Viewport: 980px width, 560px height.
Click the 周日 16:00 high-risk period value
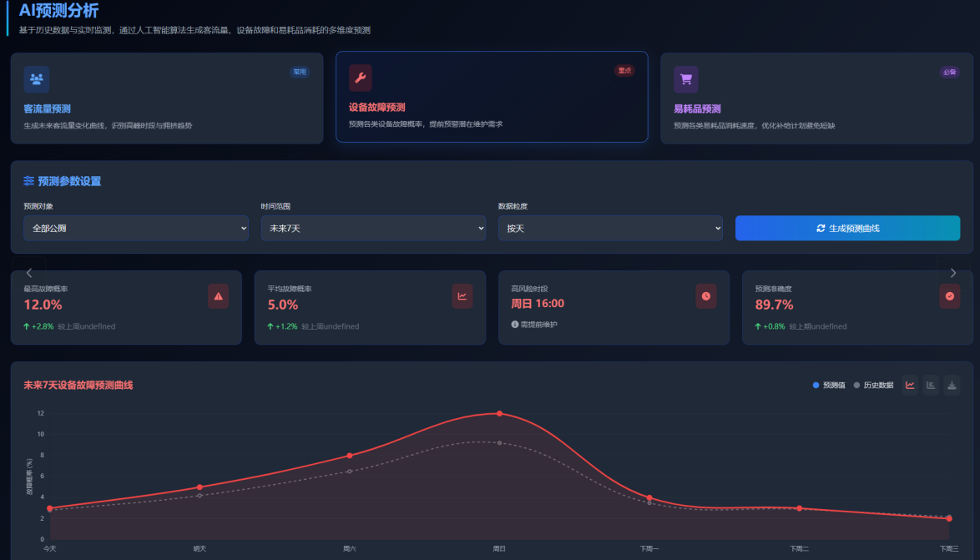point(538,304)
